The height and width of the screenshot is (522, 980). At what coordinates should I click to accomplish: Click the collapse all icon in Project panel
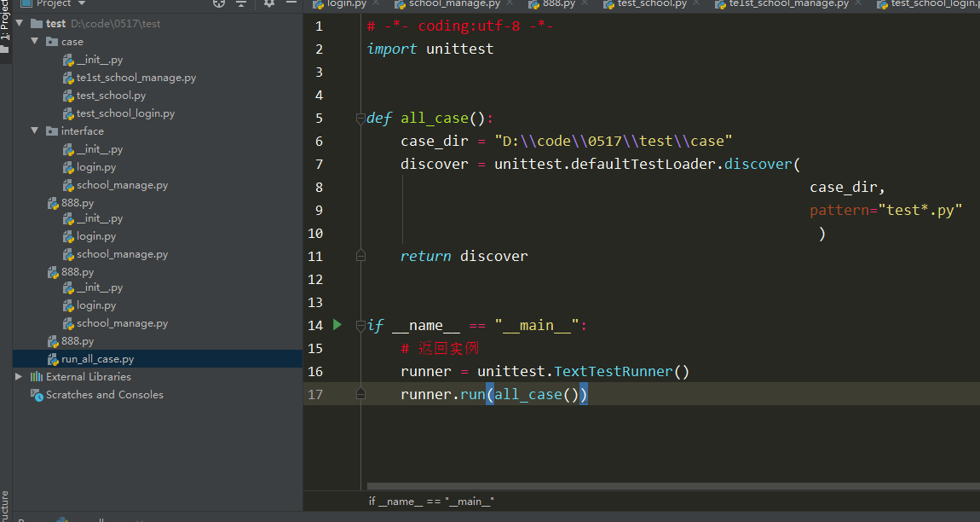[241, 3]
